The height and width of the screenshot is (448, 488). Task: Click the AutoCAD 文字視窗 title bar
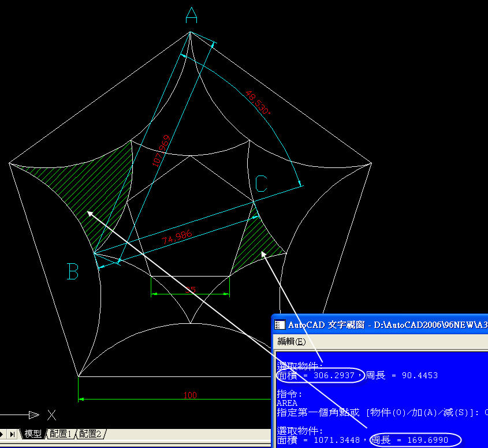379,325
